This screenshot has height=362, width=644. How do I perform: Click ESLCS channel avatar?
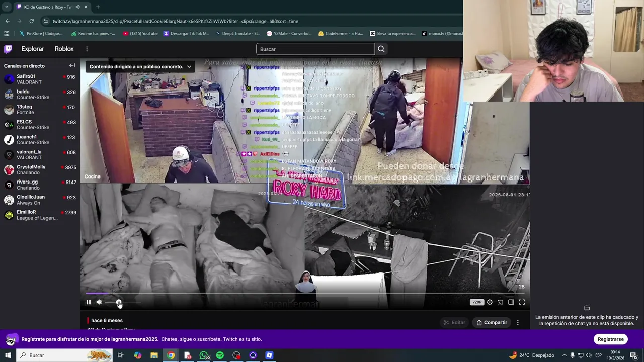click(x=9, y=125)
